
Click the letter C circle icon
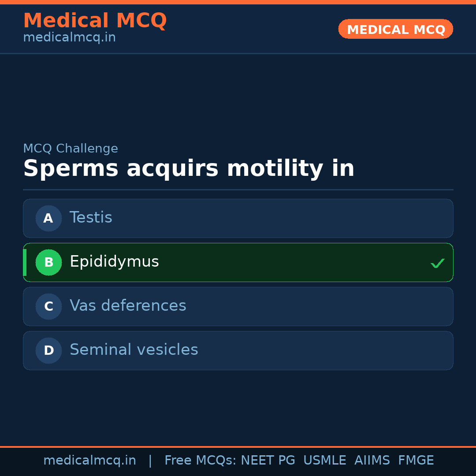[48, 306]
